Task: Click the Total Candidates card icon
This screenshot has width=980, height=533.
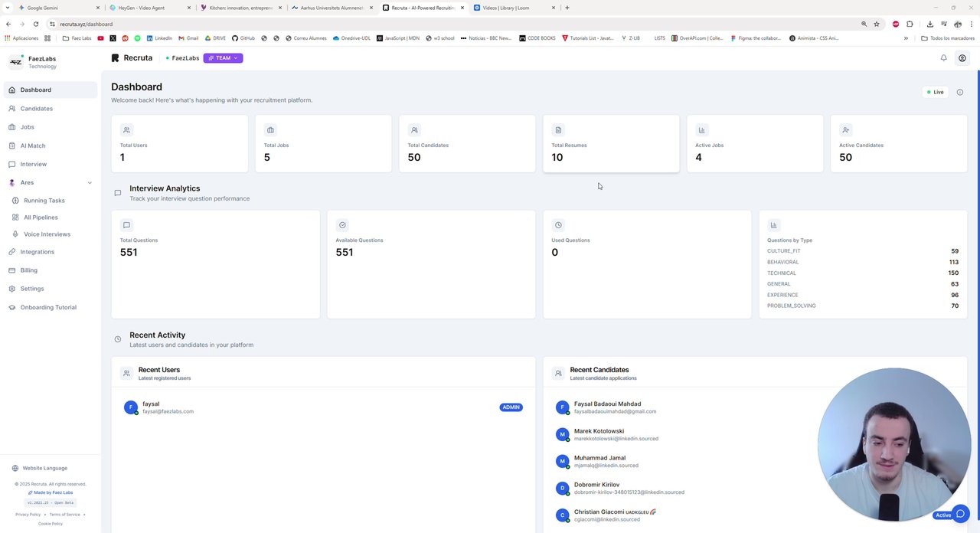Action: (x=414, y=130)
